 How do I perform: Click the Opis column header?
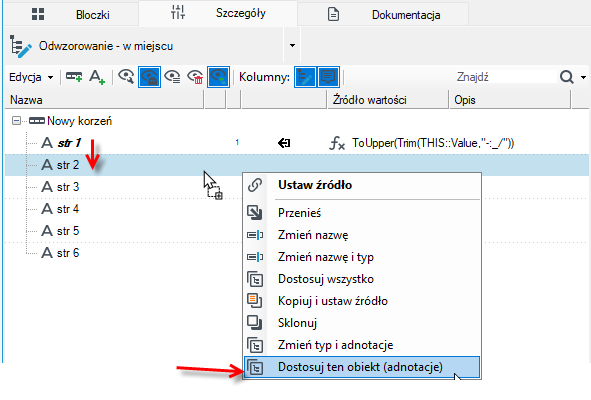click(x=510, y=100)
